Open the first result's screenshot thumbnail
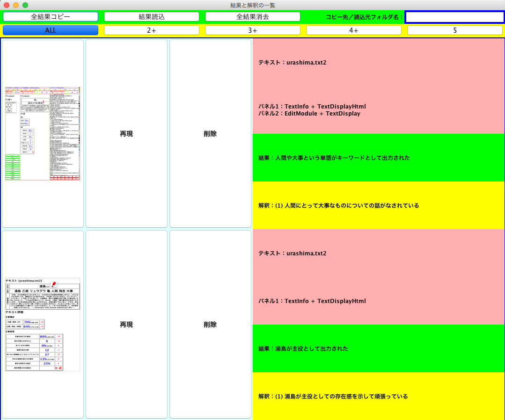Image resolution: width=505 pixels, height=420 pixels. tap(42, 133)
